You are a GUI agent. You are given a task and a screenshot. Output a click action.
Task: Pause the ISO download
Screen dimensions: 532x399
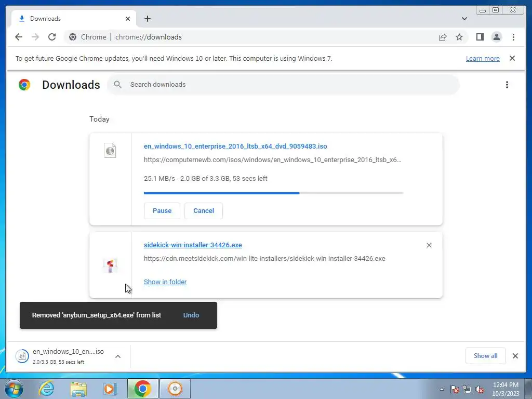click(x=162, y=211)
